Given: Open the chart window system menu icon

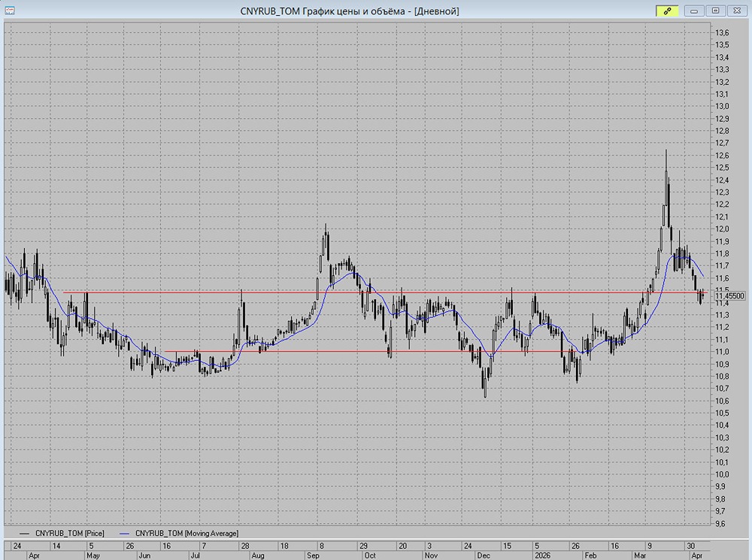Looking at the screenshot, I should [9, 11].
